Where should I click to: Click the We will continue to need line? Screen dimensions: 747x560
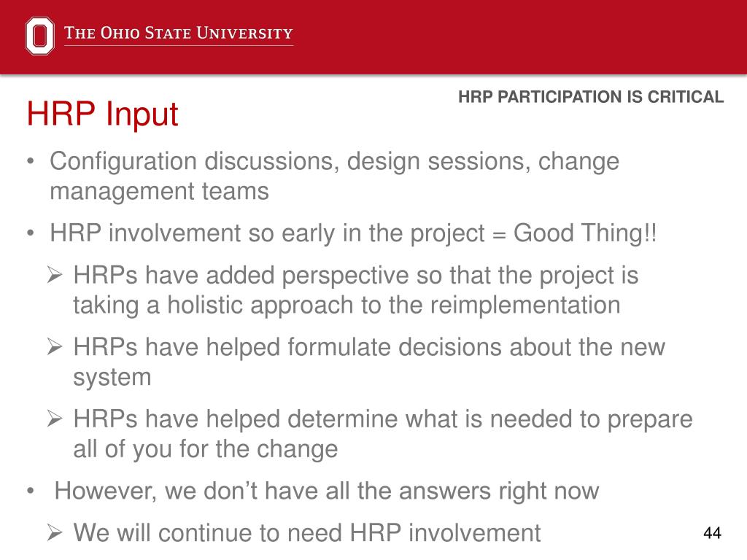pos(307,533)
